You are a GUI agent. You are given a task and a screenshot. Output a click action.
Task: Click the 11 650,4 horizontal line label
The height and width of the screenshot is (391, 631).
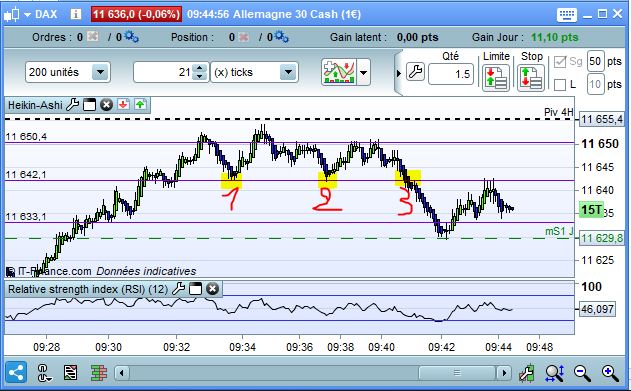(x=26, y=137)
